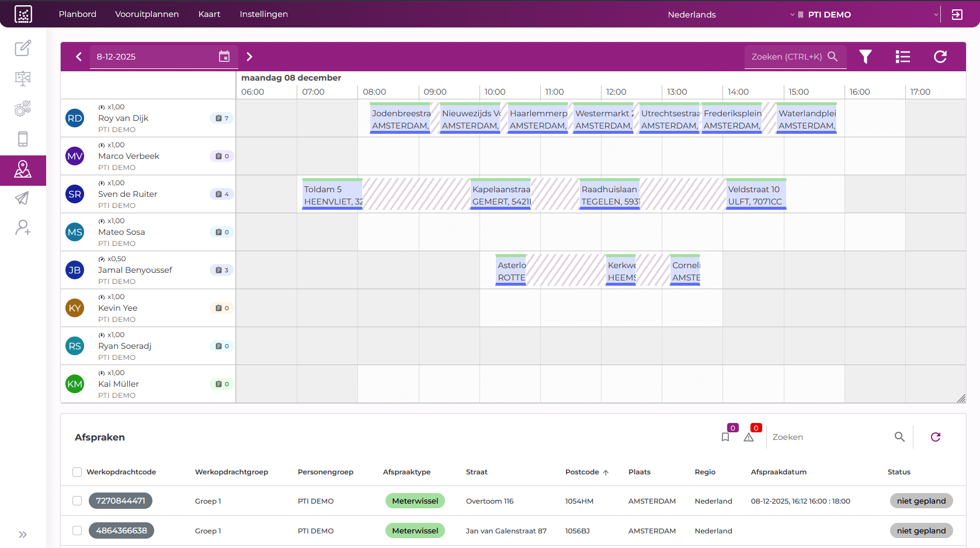Sort by the Postcode column

(586, 472)
